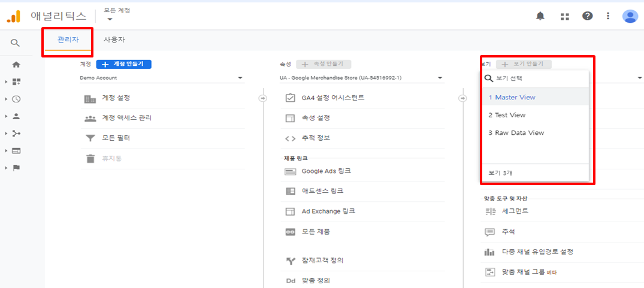This screenshot has height=288, width=644.
Task: Open 속성 설정 link
Action: [x=316, y=118]
